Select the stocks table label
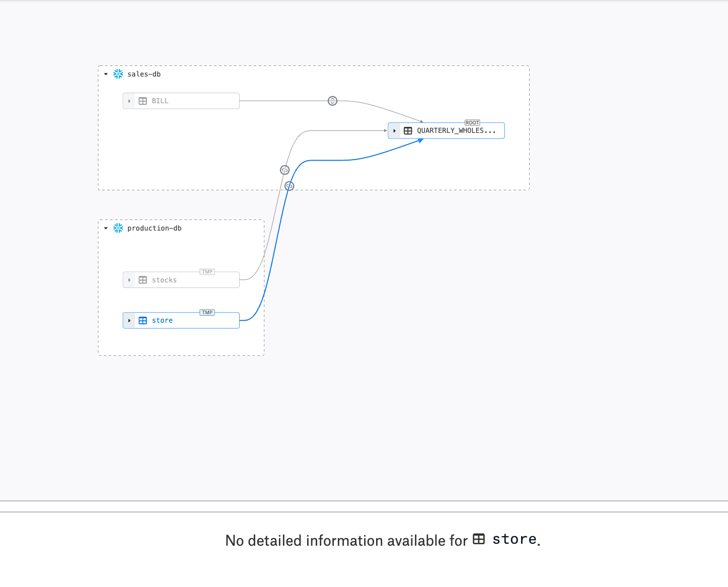Image resolution: width=728 pixels, height=587 pixels. pos(165,280)
